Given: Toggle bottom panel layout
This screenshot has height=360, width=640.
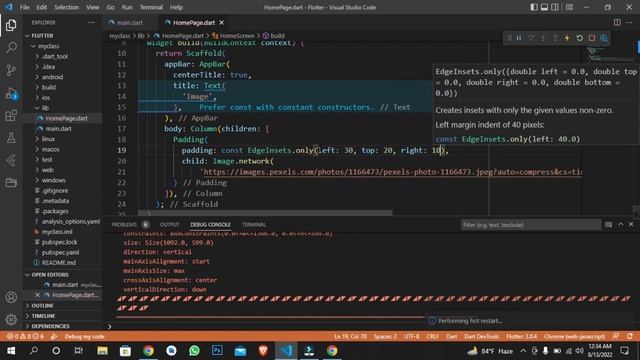Looking at the screenshot, I should click(x=544, y=7).
